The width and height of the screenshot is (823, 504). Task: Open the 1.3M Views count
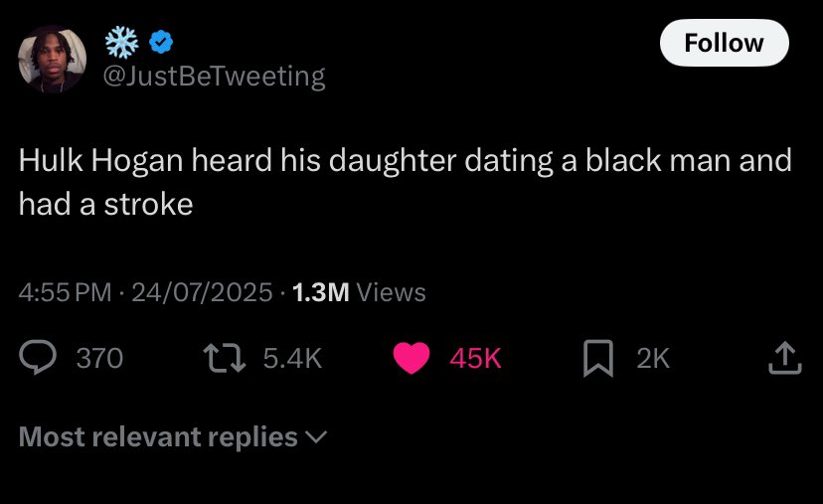click(358, 292)
